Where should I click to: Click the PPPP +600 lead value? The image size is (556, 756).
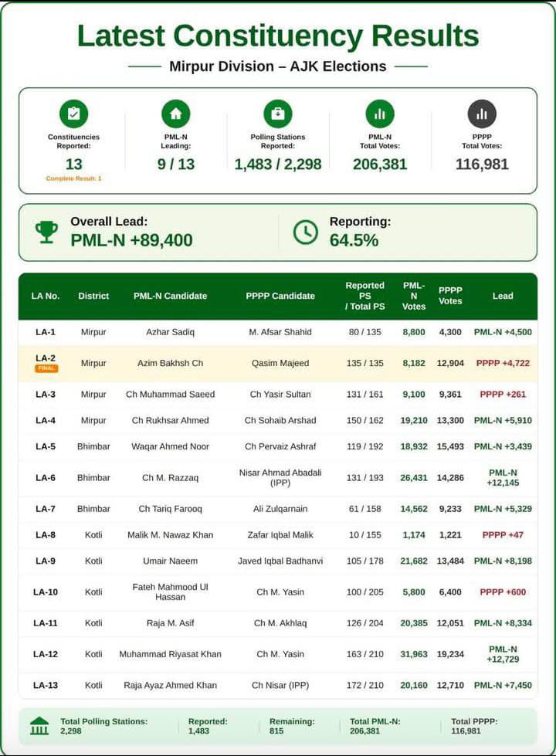point(503,592)
